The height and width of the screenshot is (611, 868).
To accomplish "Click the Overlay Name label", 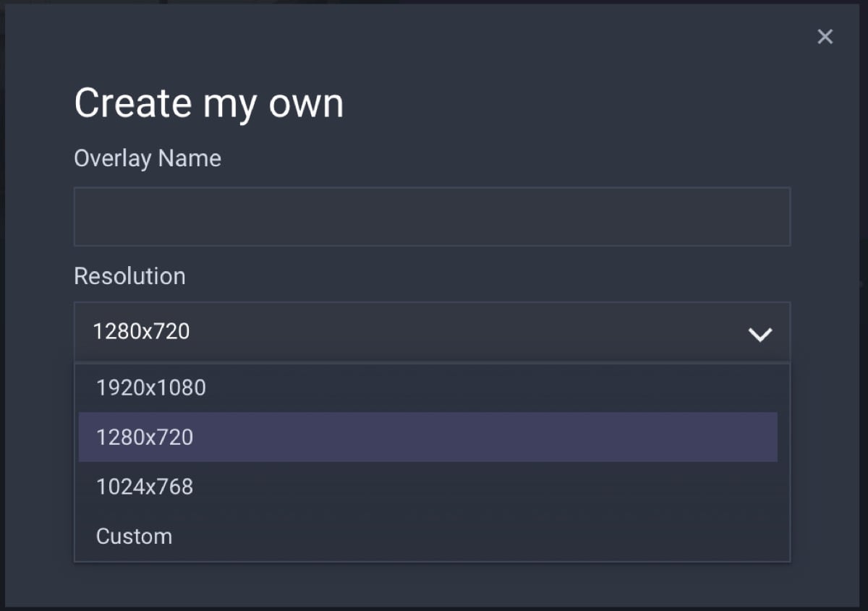I will point(148,158).
